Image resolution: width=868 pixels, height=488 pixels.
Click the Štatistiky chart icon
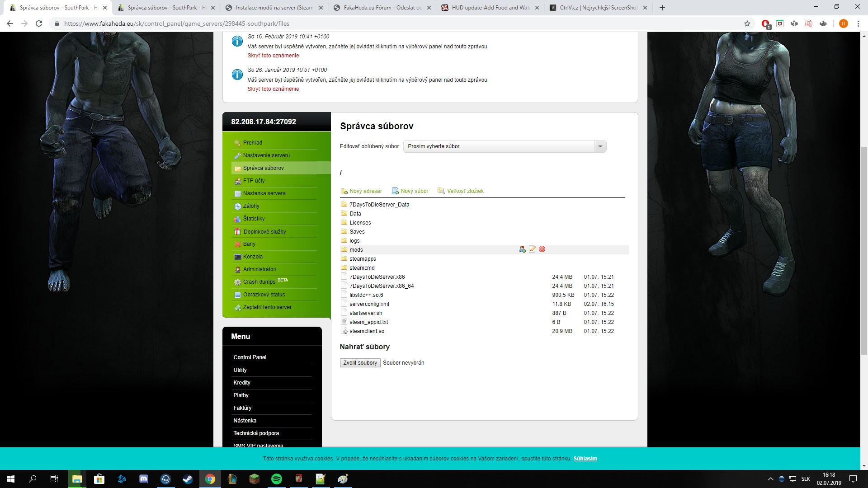point(238,219)
